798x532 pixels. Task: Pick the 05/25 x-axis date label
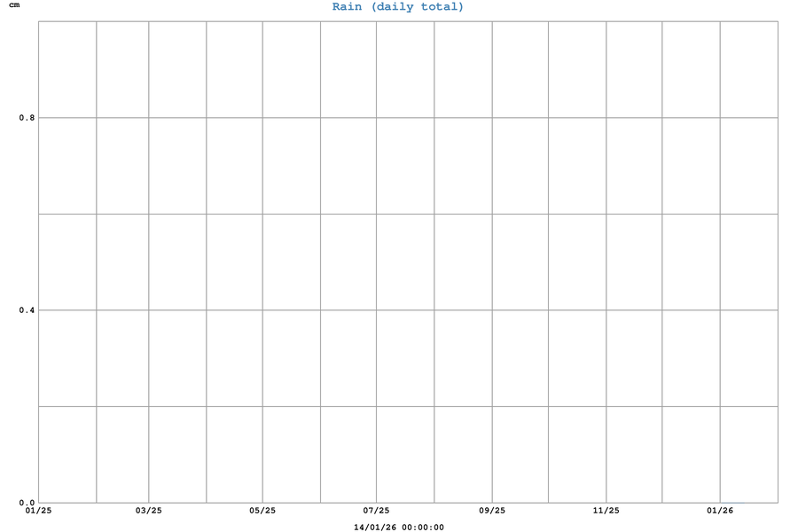tap(262, 511)
